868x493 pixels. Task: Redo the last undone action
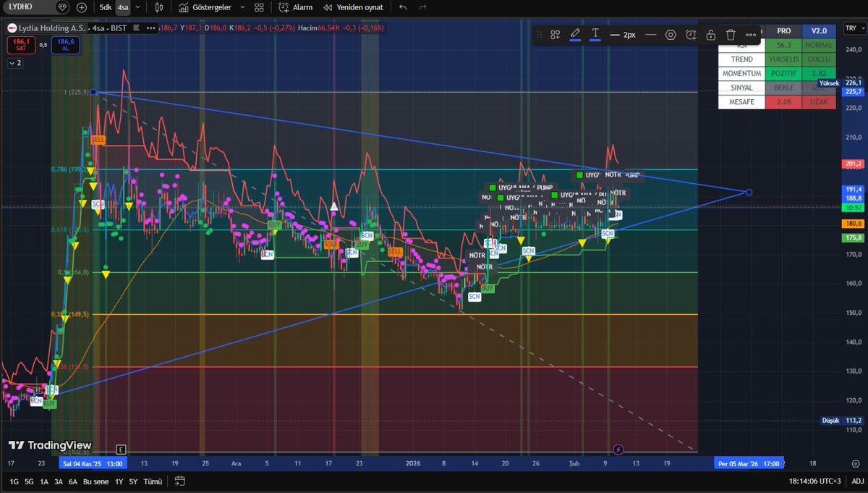pos(422,7)
